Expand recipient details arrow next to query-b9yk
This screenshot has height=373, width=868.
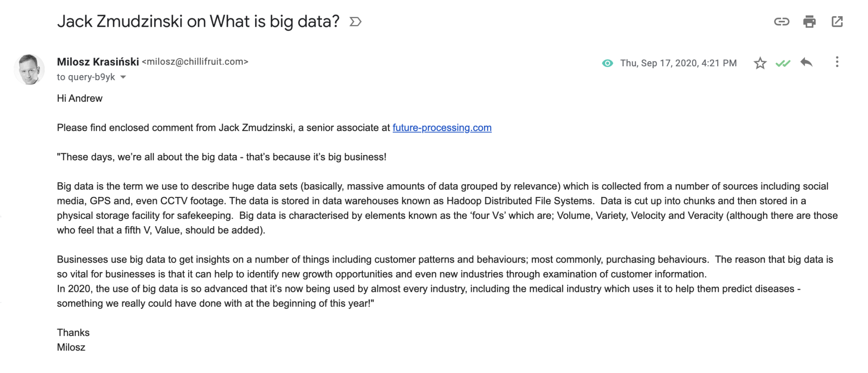(123, 77)
